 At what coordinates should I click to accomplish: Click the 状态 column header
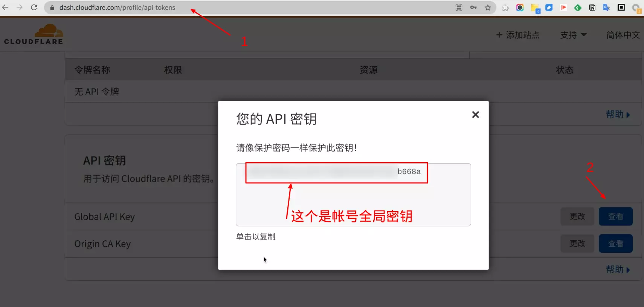565,70
